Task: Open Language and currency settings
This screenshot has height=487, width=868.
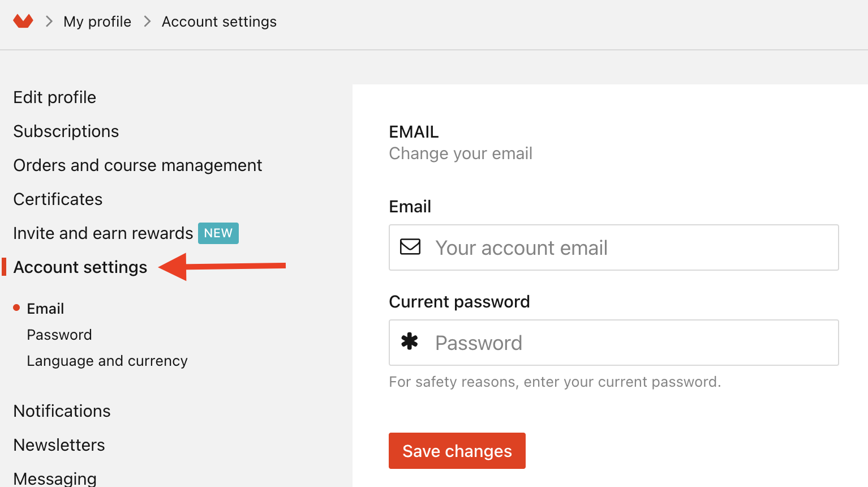Action: [107, 361]
